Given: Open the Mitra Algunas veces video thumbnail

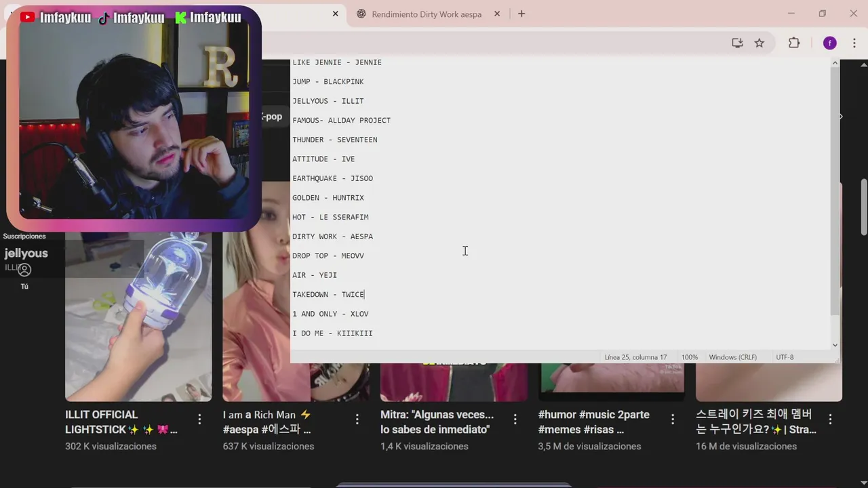Looking at the screenshot, I should pos(454,382).
